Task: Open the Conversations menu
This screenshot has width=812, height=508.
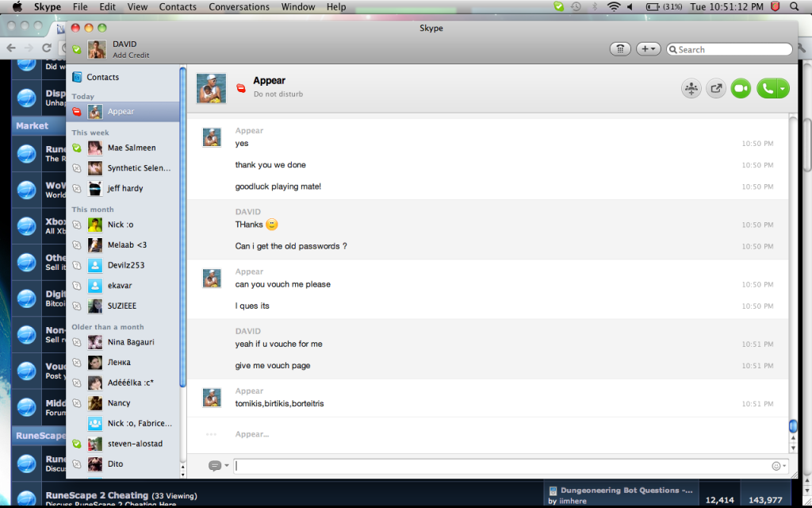Action: [x=239, y=6]
